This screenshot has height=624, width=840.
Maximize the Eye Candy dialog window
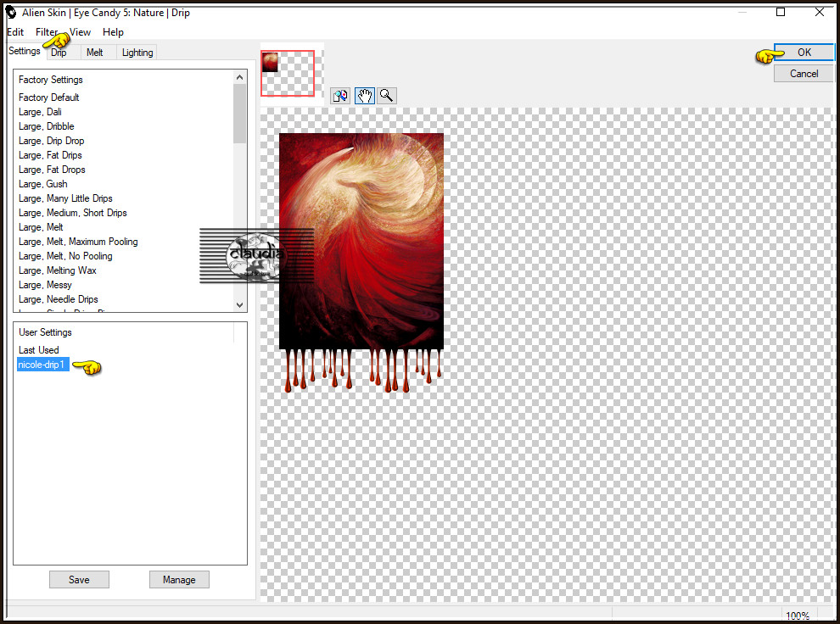coord(781,12)
